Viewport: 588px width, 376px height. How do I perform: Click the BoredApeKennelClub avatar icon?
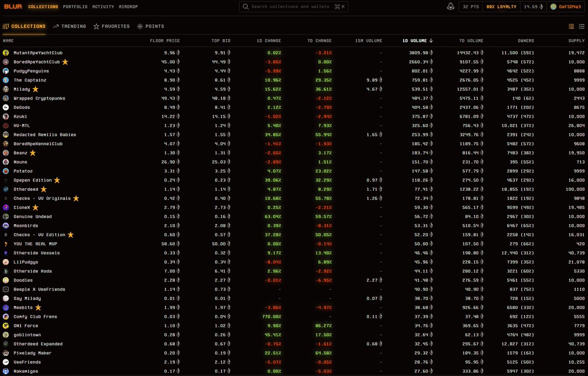[x=6, y=144]
